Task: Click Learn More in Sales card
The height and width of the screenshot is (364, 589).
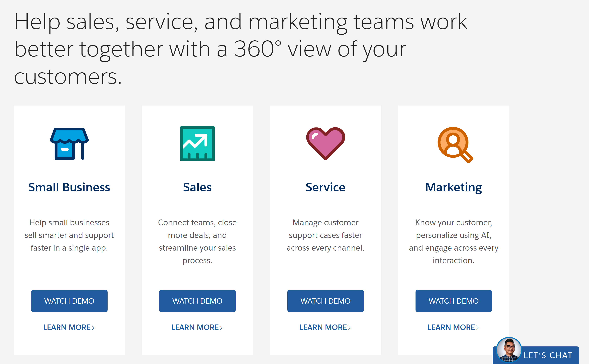Action: (197, 327)
